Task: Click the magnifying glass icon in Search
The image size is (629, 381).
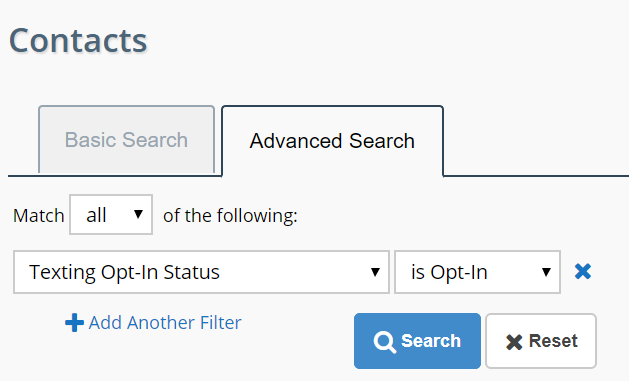Action: pyautogui.click(x=384, y=342)
